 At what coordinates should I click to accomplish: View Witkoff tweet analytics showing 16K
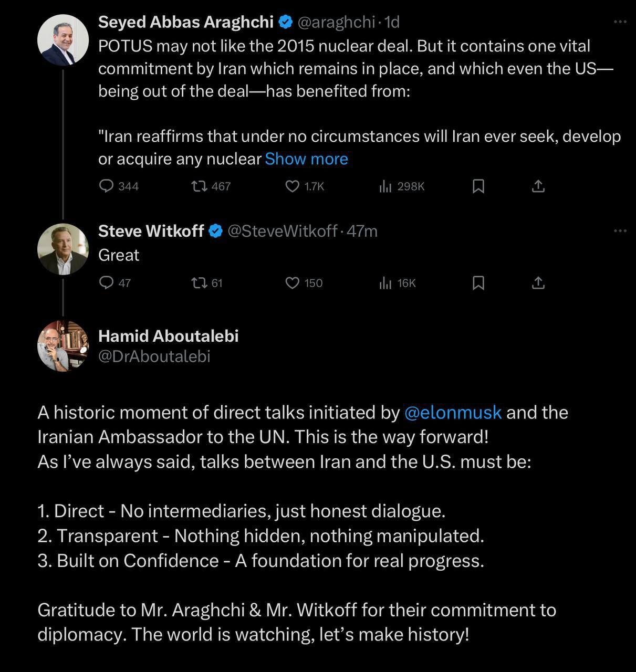click(385, 283)
